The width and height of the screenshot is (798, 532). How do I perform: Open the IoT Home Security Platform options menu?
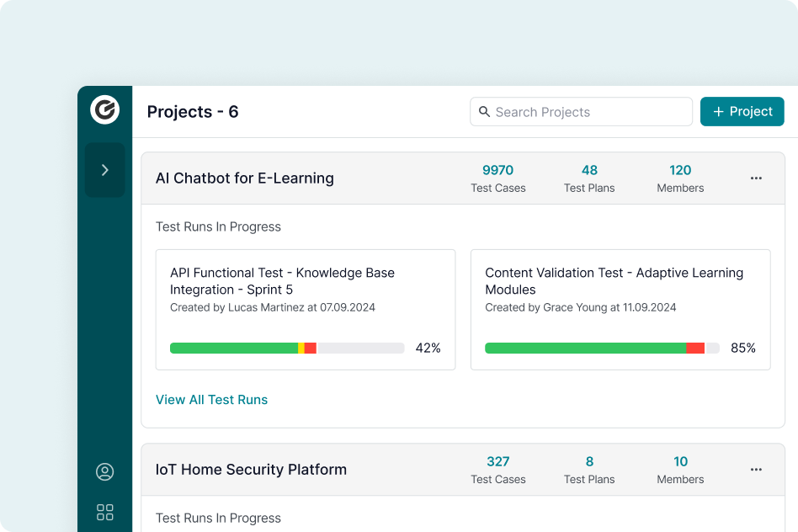pyautogui.click(x=756, y=470)
